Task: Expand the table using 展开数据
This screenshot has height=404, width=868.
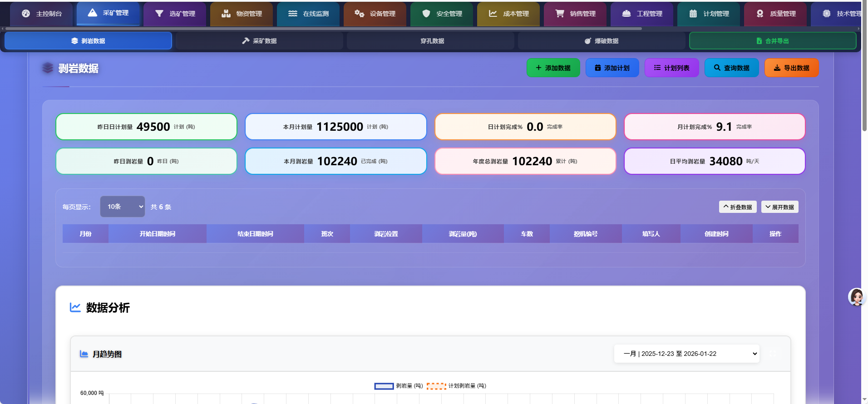Action: [x=779, y=207]
